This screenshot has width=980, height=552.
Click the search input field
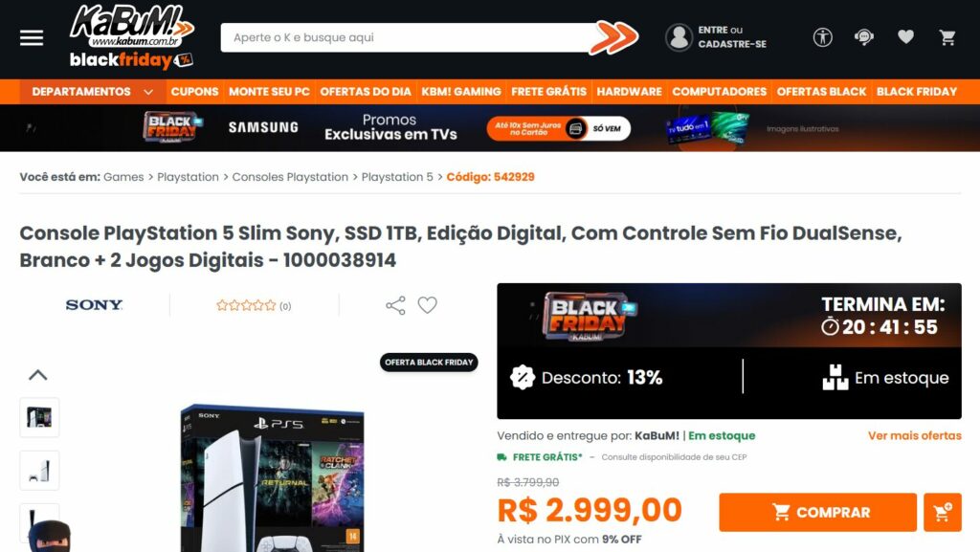click(406, 37)
